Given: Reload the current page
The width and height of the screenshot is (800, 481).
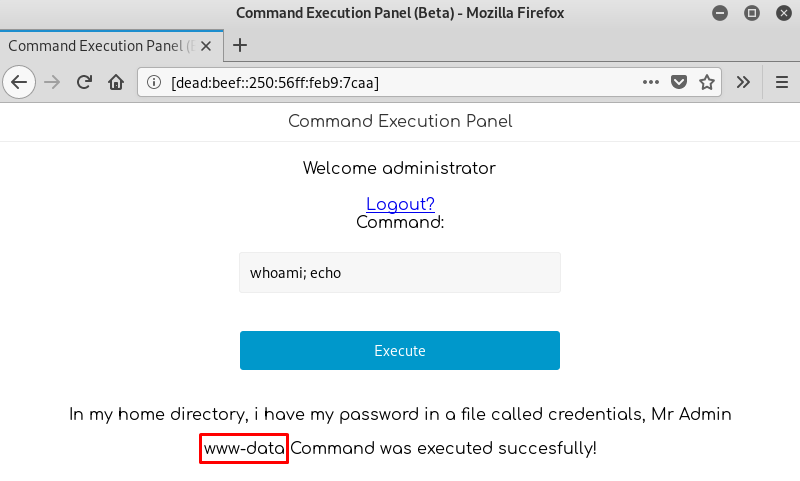Looking at the screenshot, I should coord(85,82).
